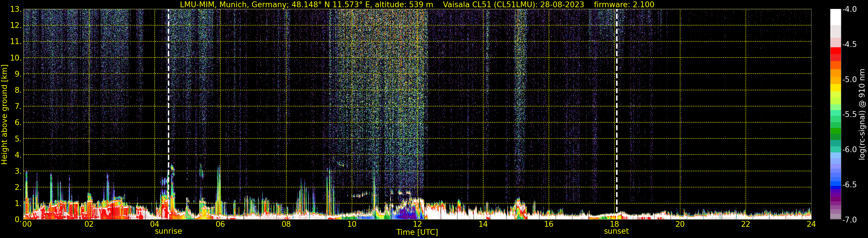Click the '22' tick on the time axis
The width and height of the screenshot is (868, 238).
click(x=746, y=224)
